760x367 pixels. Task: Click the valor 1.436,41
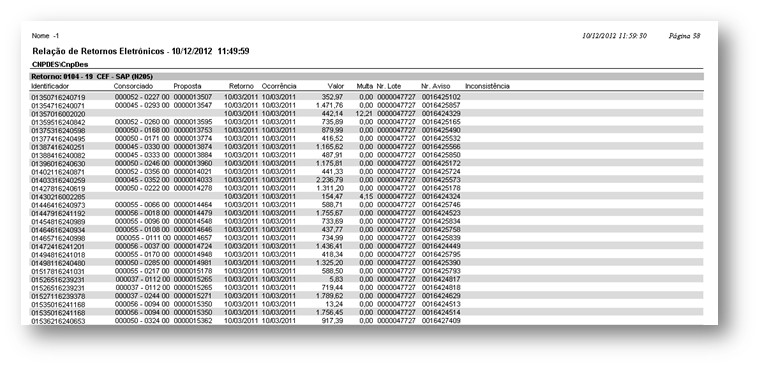[x=330, y=246]
